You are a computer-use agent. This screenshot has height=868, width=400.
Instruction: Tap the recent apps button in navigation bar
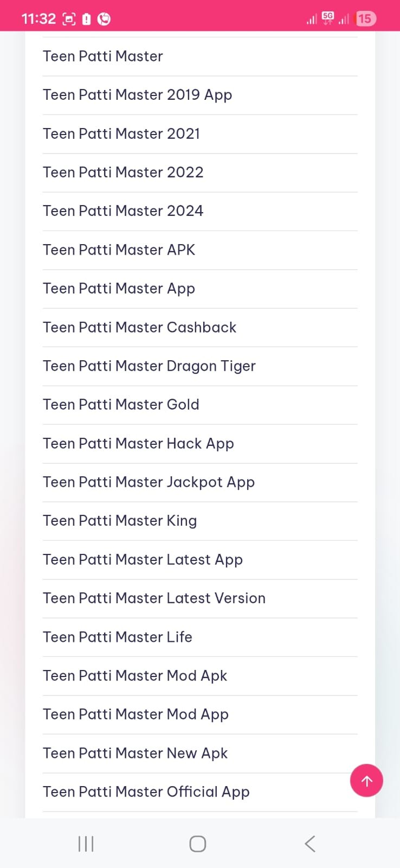86,844
